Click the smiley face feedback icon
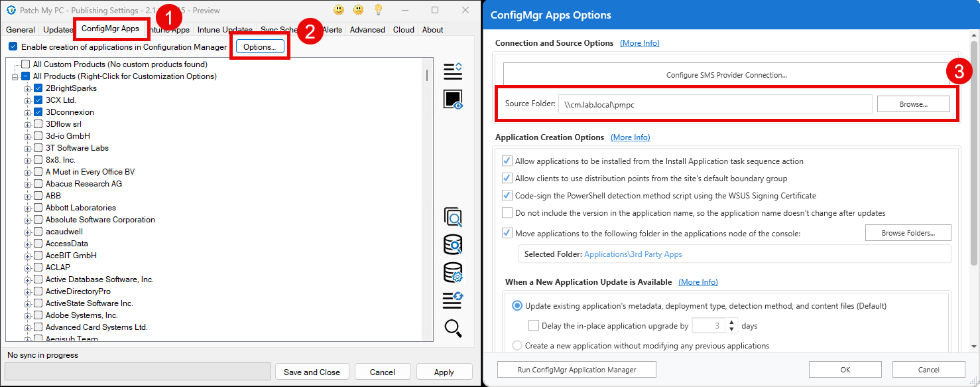980x387 pixels. tap(338, 10)
